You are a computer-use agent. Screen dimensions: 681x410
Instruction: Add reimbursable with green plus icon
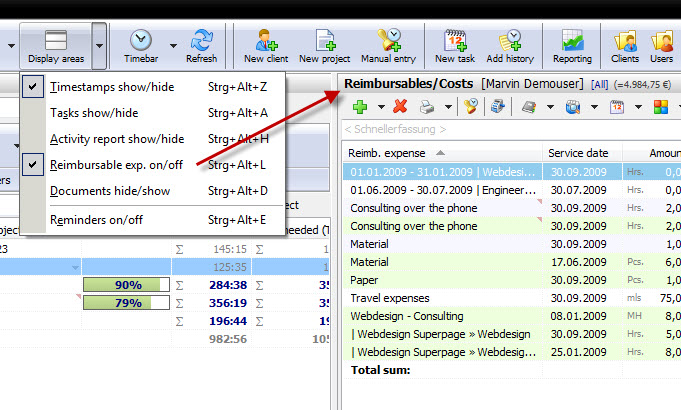tap(360, 106)
